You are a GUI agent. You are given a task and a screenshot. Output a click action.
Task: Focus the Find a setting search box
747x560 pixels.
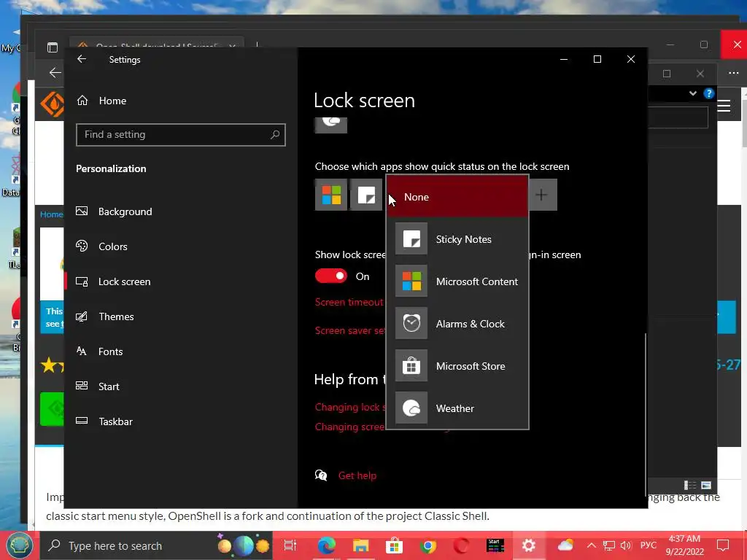point(181,135)
